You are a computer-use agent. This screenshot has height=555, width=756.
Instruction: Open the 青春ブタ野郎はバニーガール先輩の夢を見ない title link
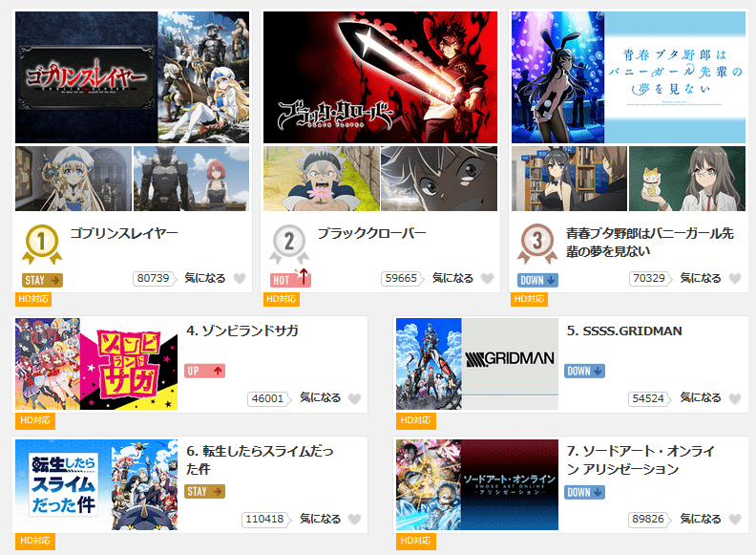tap(650, 243)
